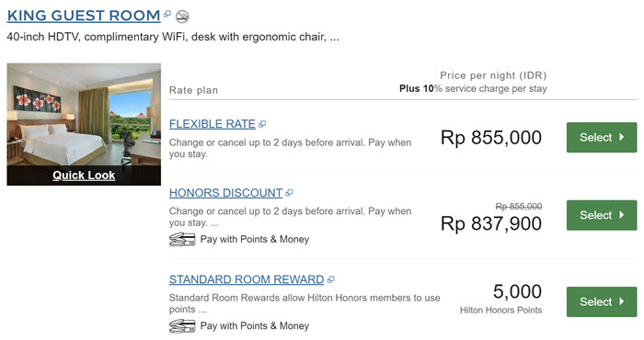
Task: Open the King Guest Room details link
Action: click(x=84, y=16)
